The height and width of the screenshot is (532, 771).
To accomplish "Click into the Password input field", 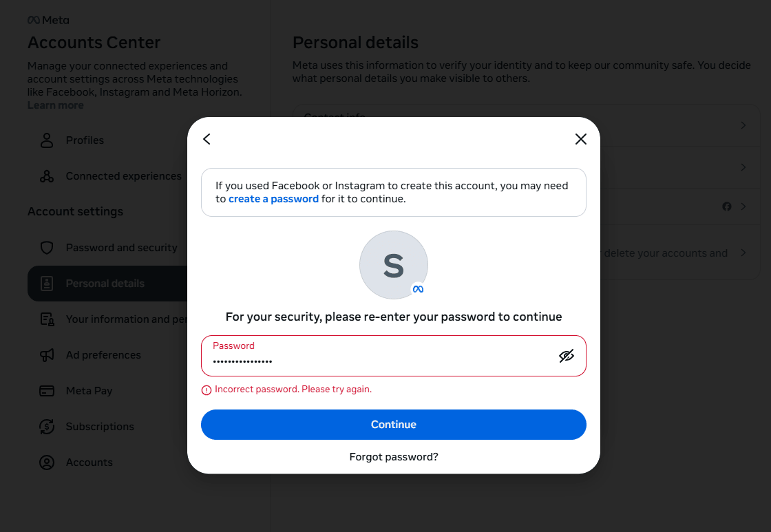I will [x=379, y=361].
